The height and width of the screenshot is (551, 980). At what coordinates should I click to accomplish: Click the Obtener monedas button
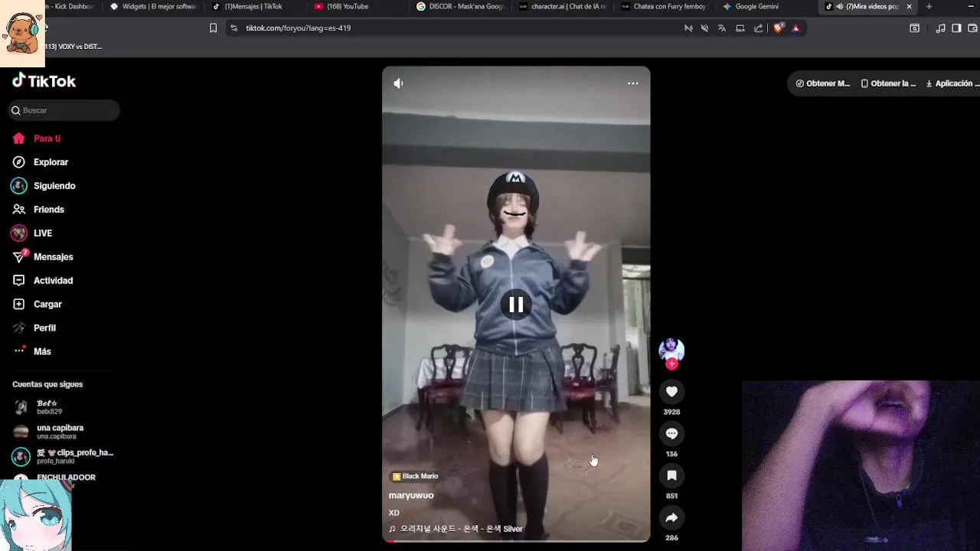tap(823, 83)
